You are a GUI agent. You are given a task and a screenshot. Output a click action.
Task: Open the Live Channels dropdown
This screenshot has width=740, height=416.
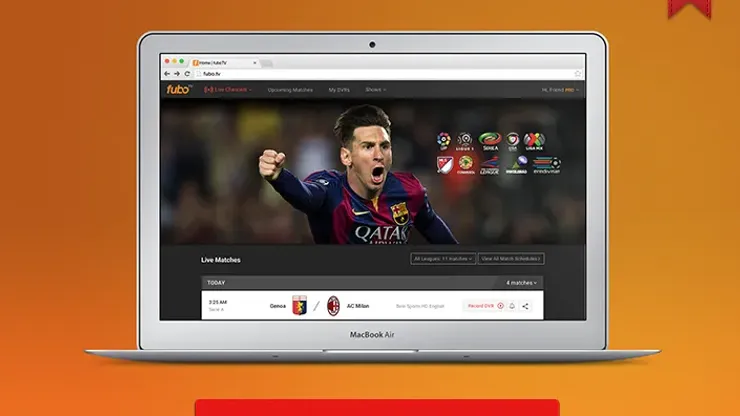click(x=228, y=90)
